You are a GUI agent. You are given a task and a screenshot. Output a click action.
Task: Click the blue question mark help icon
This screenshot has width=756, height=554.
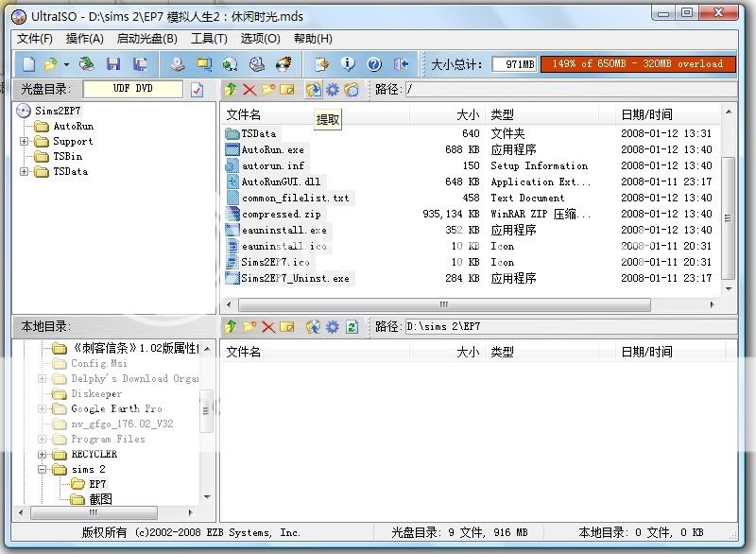point(374,64)
